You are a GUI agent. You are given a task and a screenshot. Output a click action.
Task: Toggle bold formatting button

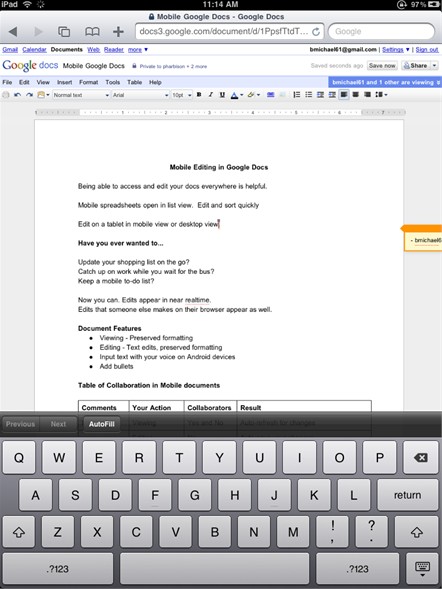click(x=199, y=95)
